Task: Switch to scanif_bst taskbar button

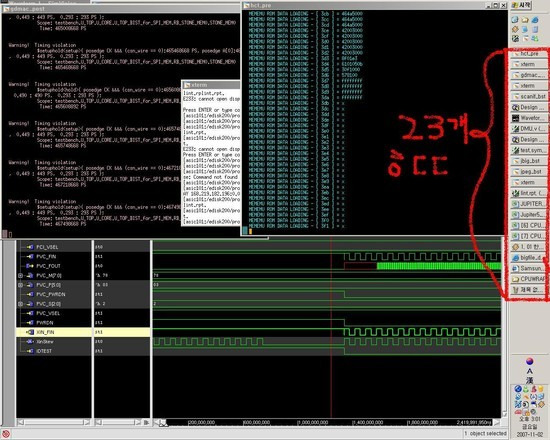Action: [529, 96]
